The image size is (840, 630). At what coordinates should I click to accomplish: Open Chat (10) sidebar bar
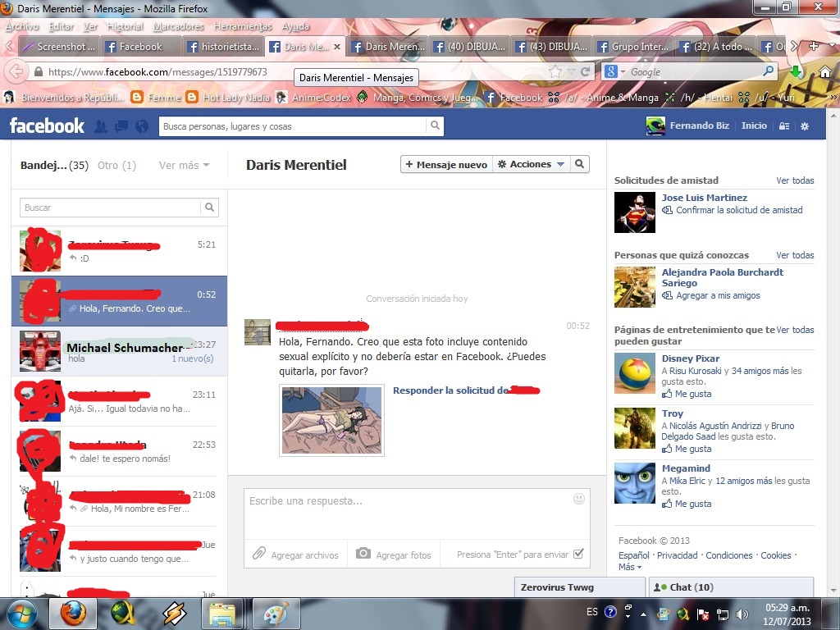[x=731, y=587]
